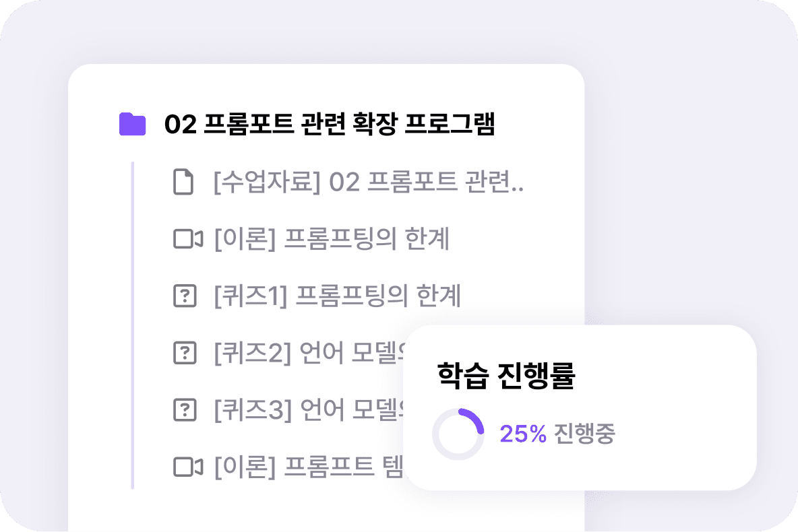Screen dimensions: 798x532
Task: Click the vertical purple tree guide line
Action: tap(133, 325)
